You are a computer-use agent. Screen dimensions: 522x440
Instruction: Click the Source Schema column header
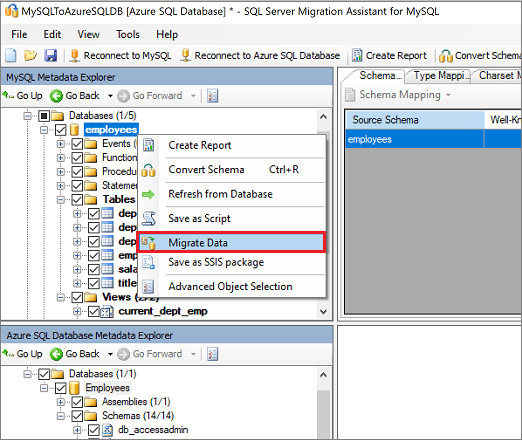(x=415, y=120)
